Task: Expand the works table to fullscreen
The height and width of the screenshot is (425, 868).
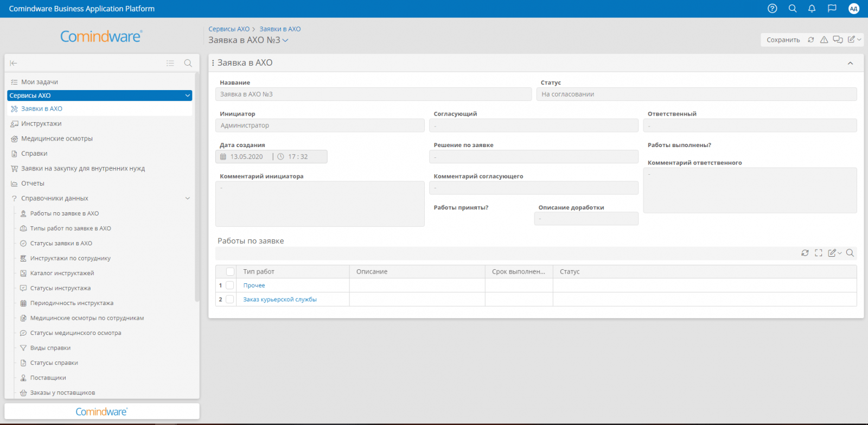Action: [819, 253]
